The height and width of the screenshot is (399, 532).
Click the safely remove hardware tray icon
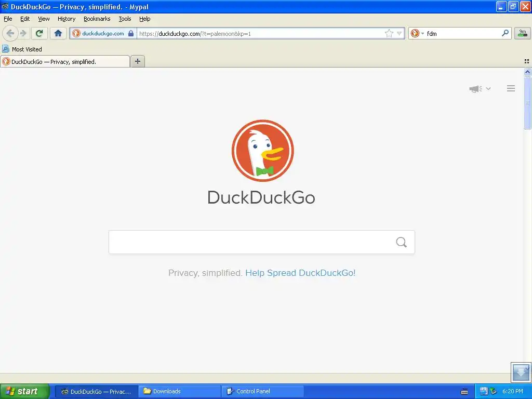point(494,391)
